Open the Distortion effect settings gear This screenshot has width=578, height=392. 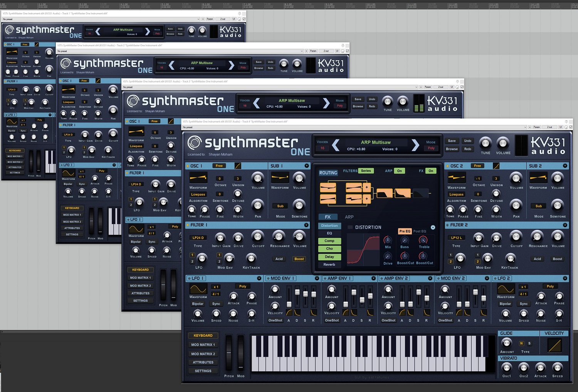[433, 228]
